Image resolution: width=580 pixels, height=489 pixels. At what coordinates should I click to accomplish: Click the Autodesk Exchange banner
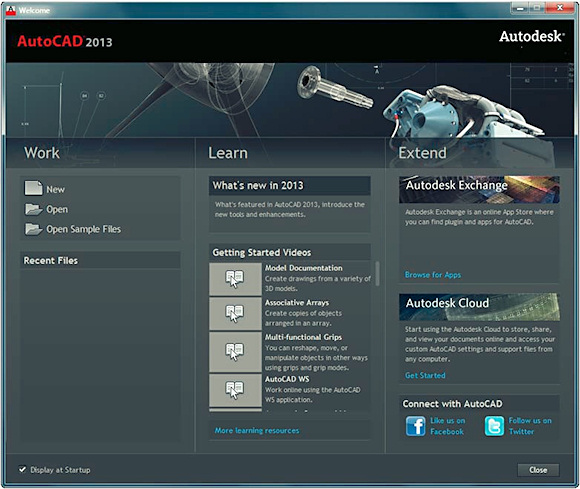[x=479, y=189]
